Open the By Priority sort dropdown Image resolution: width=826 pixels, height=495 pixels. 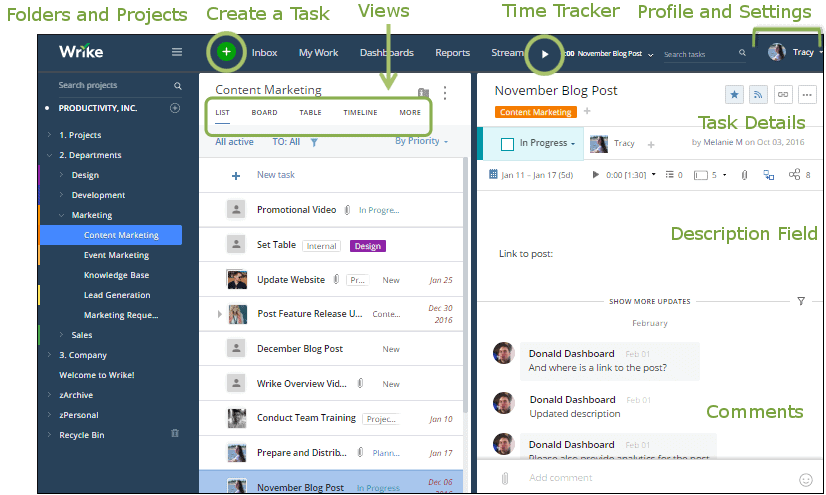pos(421,141)
